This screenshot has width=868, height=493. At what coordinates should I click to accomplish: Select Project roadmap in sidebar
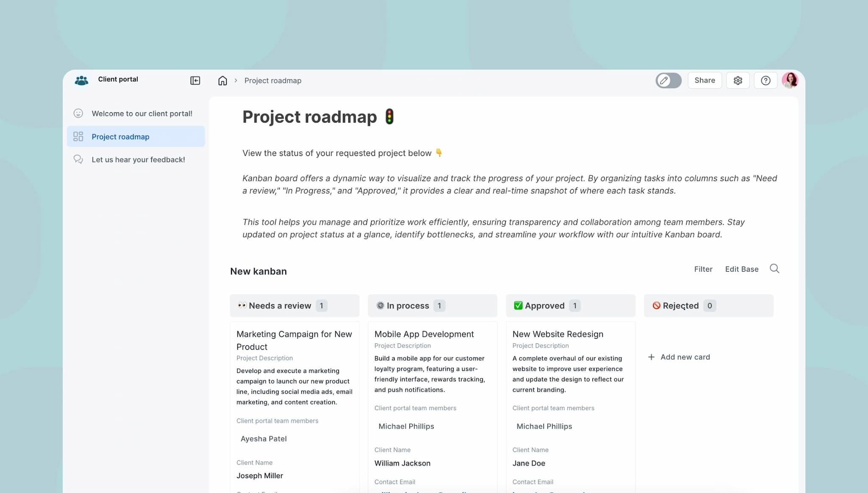tap(120, 137)
